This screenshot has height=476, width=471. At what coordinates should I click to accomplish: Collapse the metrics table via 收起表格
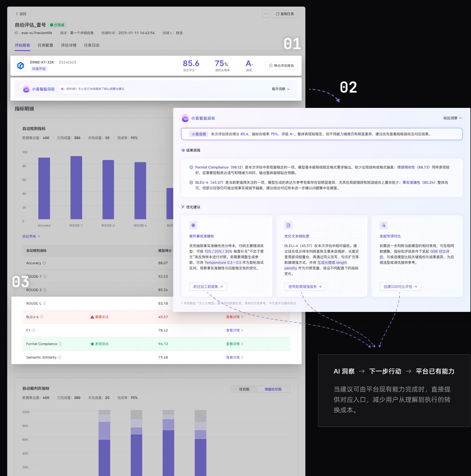pyautogui.click(x=31, y=236)
